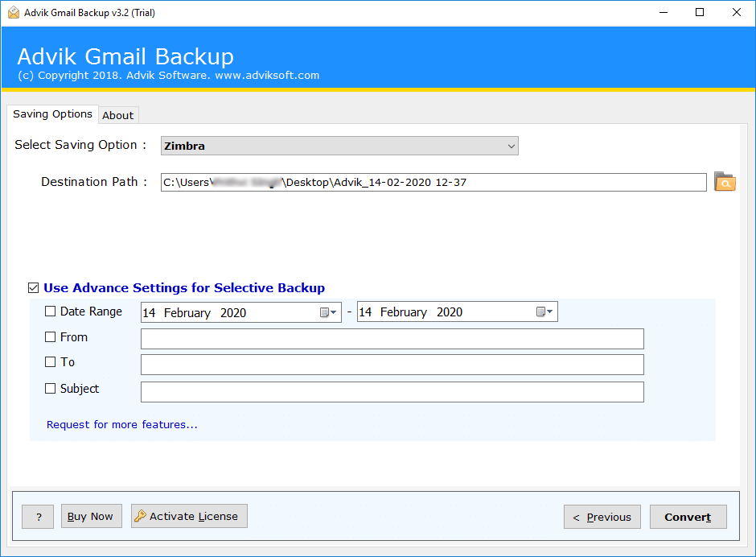Close the Advik Gmail Backup window
756x557 pixels.
pos(736,13)
